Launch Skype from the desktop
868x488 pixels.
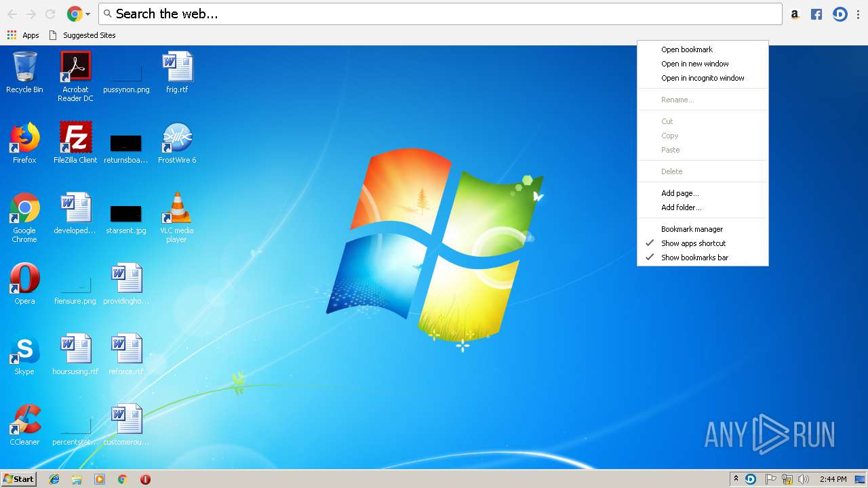tap(24, 354)
